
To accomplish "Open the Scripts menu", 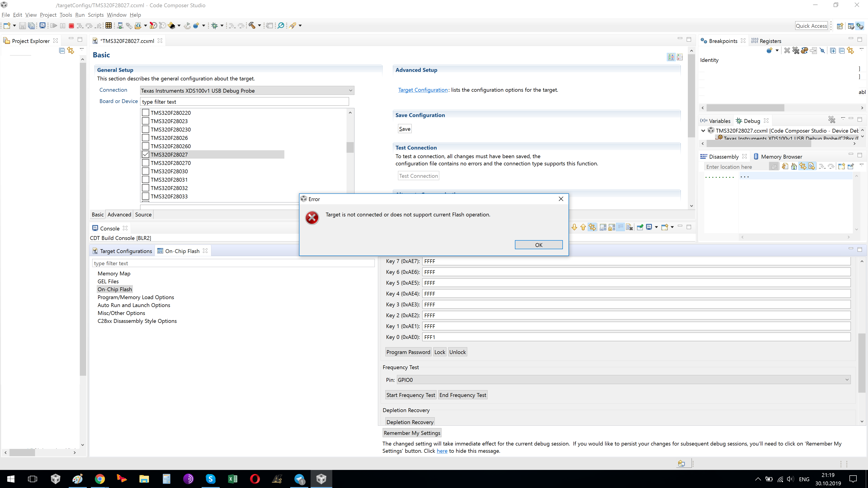I will 96,15.
